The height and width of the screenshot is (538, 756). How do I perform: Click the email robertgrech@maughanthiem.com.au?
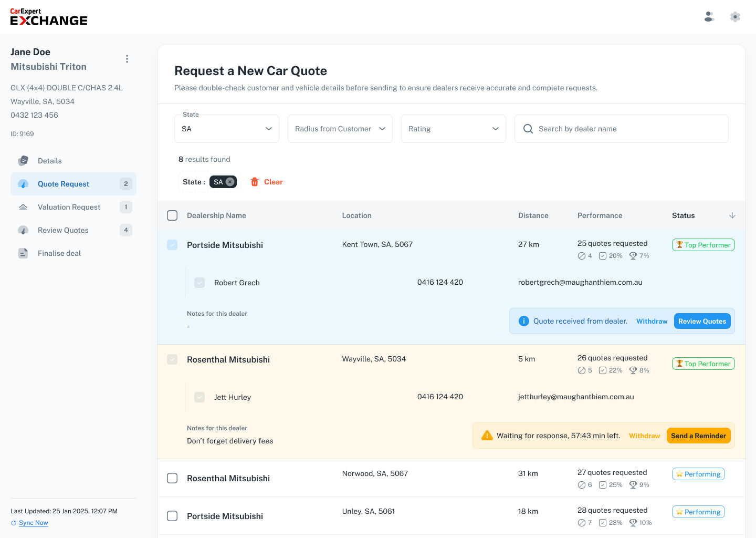580,282
